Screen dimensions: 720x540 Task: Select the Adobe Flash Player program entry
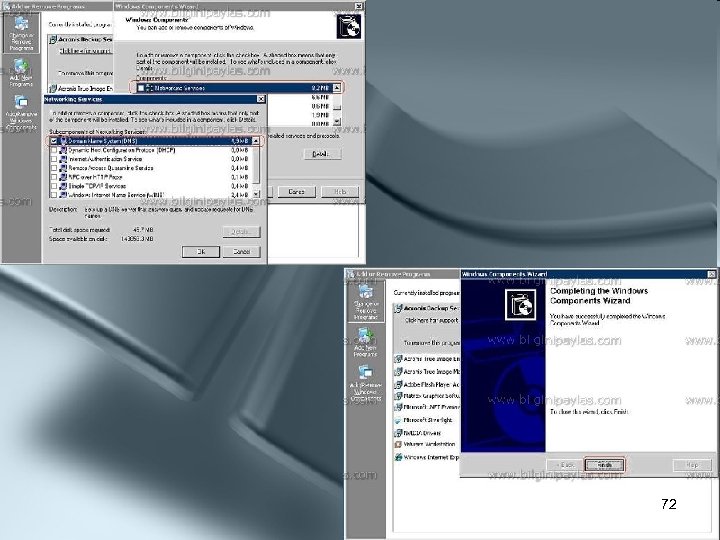pos(427,385)
